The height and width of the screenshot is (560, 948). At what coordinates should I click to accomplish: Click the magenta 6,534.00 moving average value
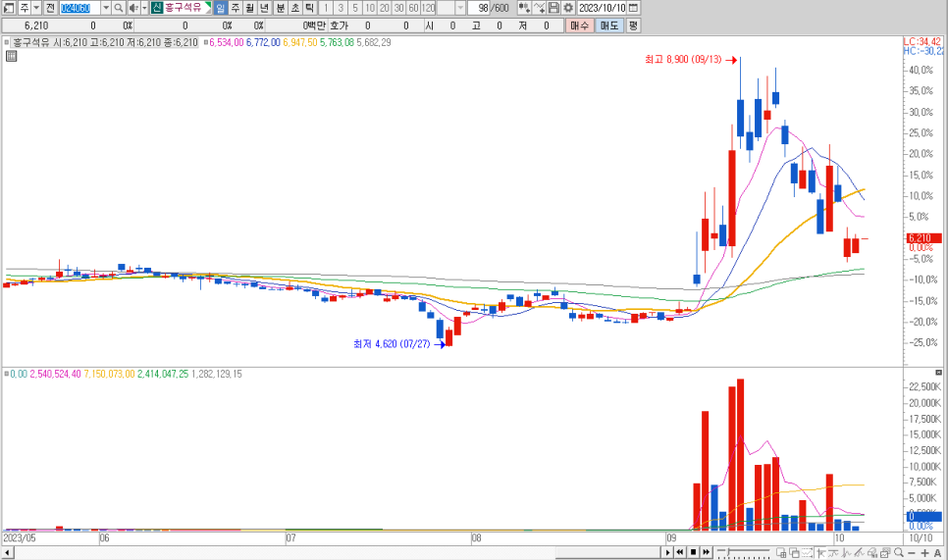click(226, 42)
